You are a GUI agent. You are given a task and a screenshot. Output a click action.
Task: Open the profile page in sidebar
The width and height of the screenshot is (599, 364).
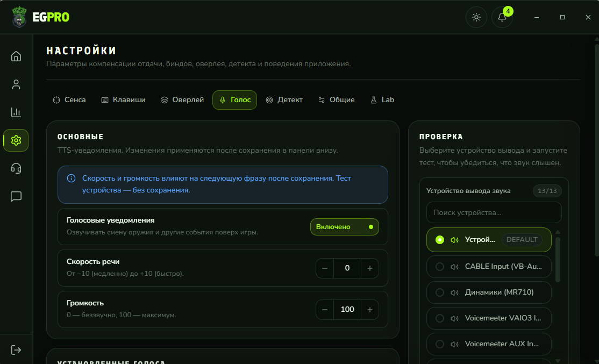click(x=16, y=84)
